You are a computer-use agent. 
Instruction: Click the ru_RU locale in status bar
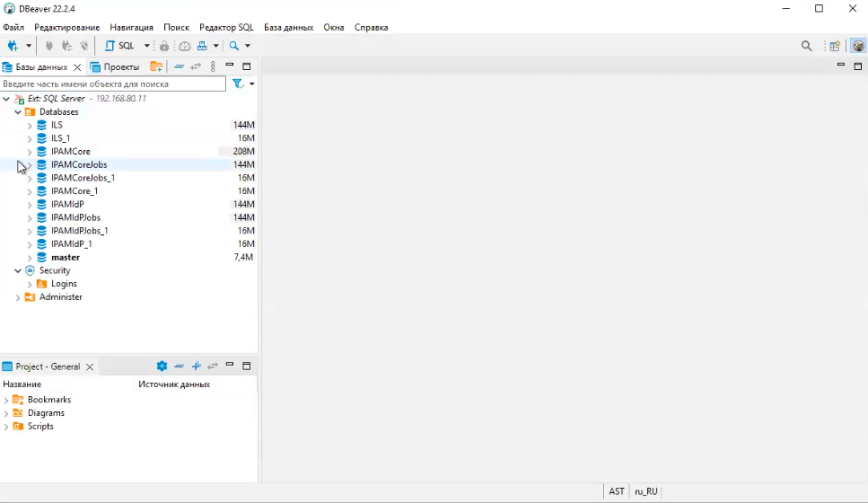[645, 491]
